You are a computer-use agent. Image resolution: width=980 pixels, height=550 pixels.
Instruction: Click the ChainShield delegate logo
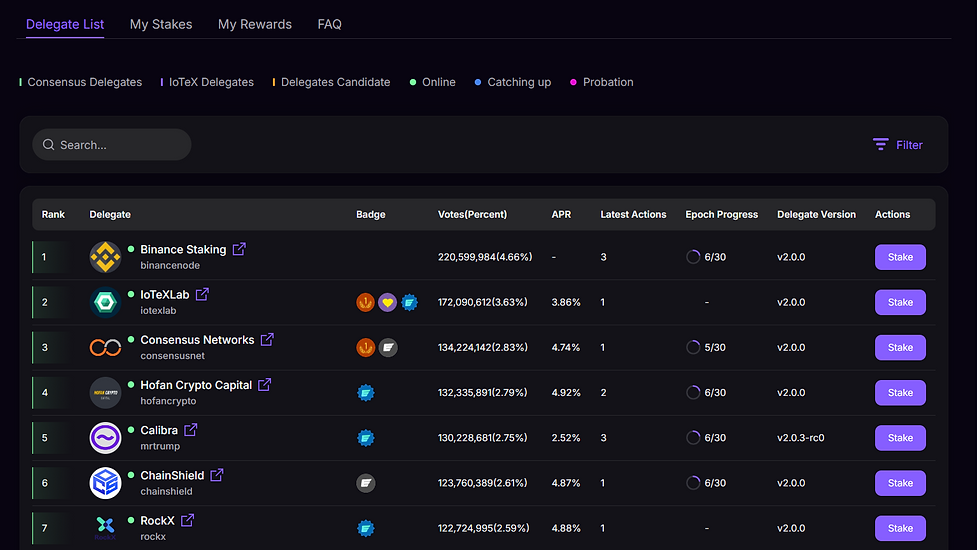[x=105, y=483]
